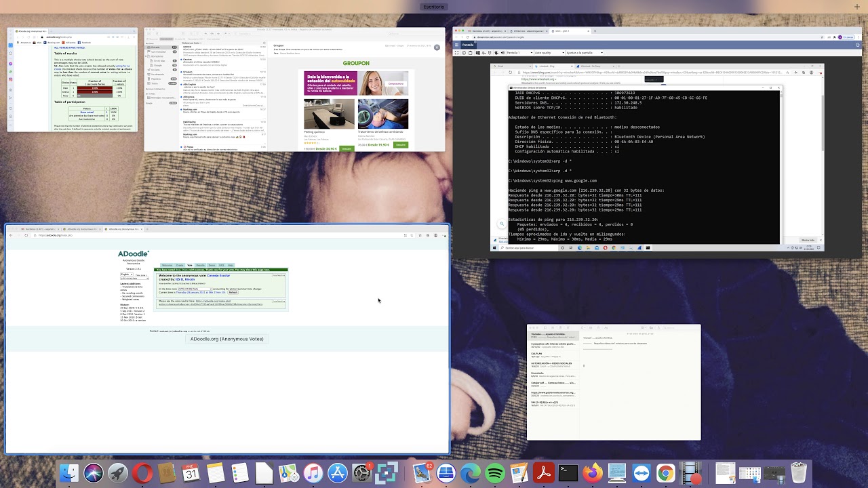The width and height of the screenshot is (868, 488).
Task: Open 'Auto quality' dropdown in remote session
Action: [x=550, y=52]
